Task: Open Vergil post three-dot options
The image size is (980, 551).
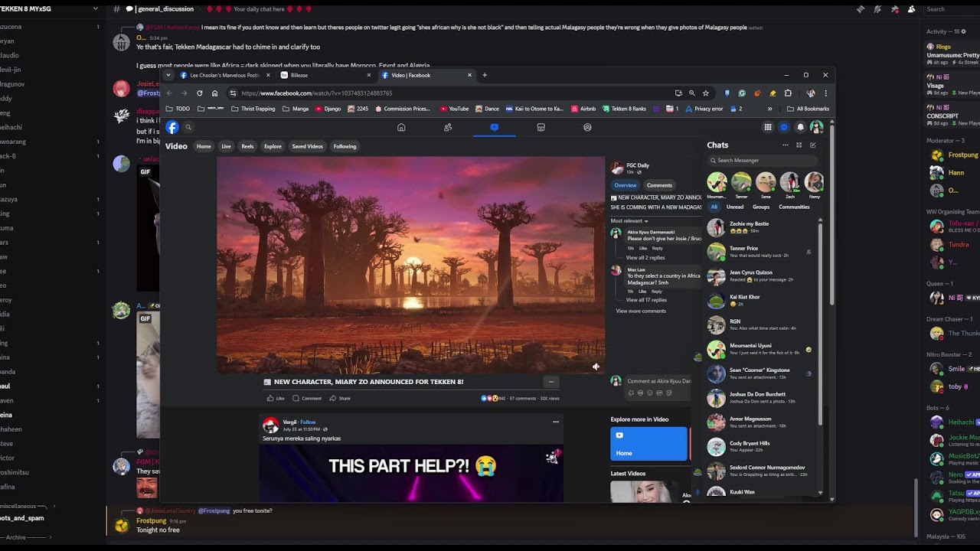Action: pyautogui.click(x=556, y=422)
